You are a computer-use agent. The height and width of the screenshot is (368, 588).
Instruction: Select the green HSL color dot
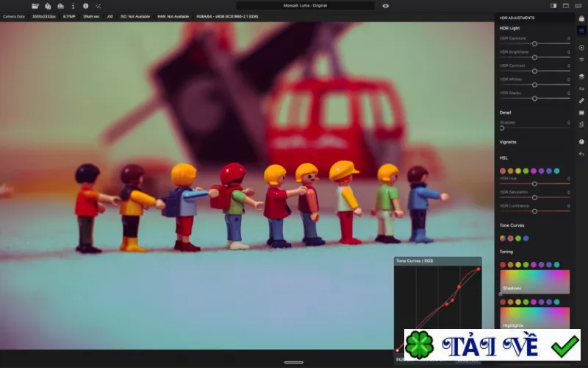pos(526,171)
